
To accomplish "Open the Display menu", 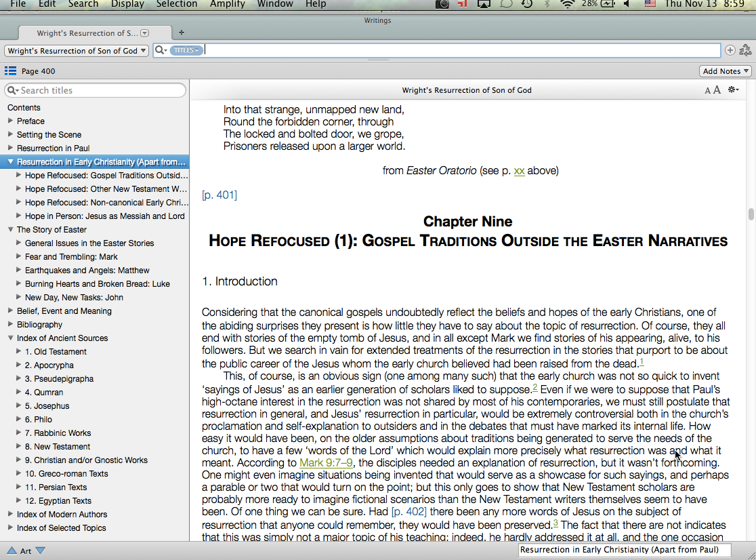I will coord(127,4).
